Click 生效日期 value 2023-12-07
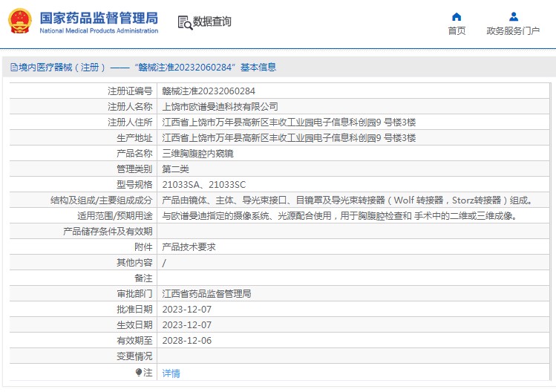Viewport: 556px width, 392px height. coord(186,325)
